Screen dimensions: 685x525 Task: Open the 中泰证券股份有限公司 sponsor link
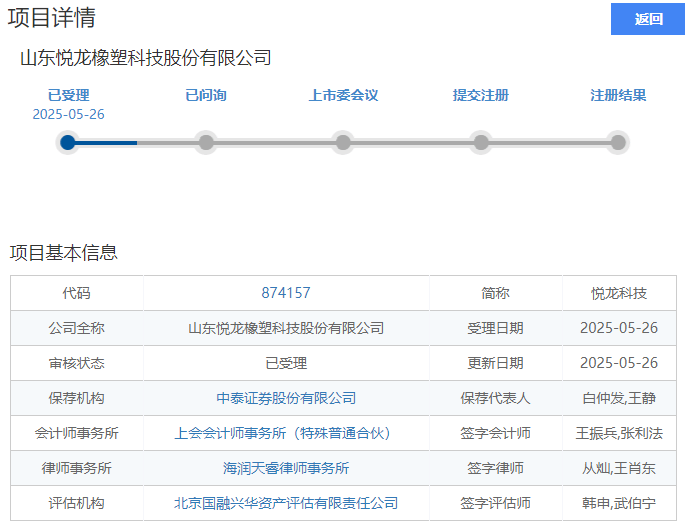click(x=286, y=398)
